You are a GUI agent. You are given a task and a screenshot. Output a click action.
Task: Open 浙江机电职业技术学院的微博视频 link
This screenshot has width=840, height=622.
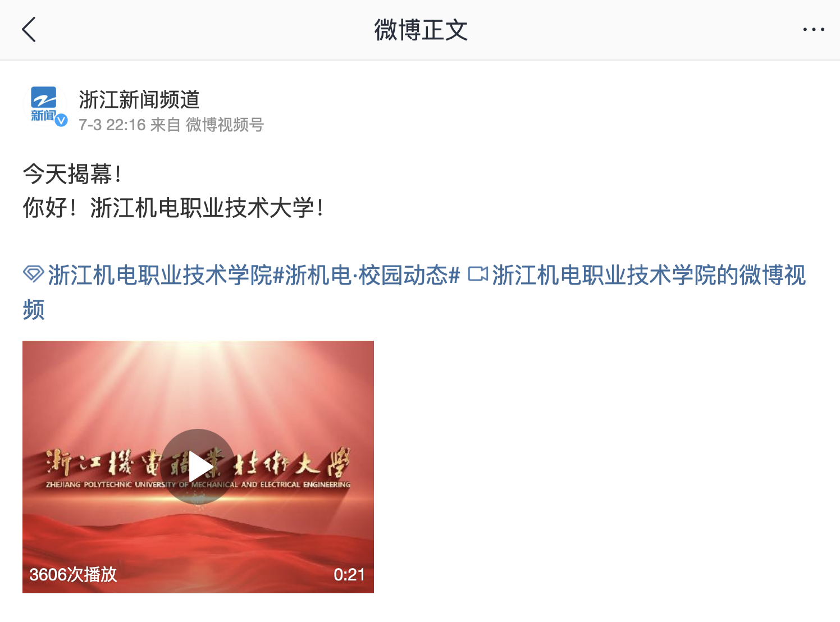point(414,292)
